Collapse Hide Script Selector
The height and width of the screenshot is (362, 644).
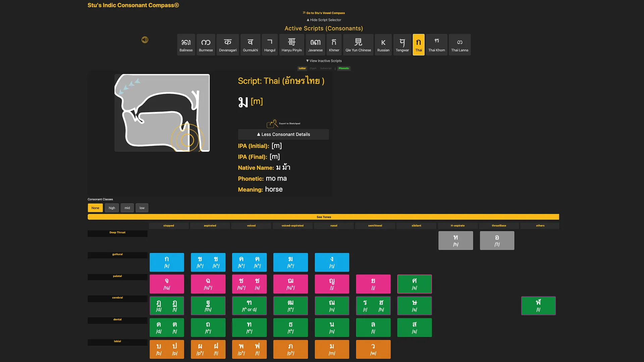click(x=324, y=20)
